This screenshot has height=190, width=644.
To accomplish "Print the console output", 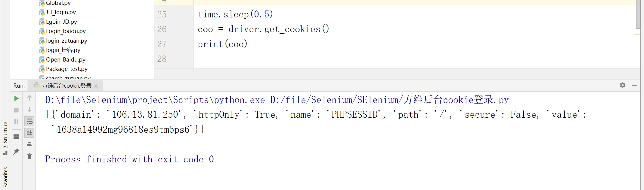I will (29, 145).
